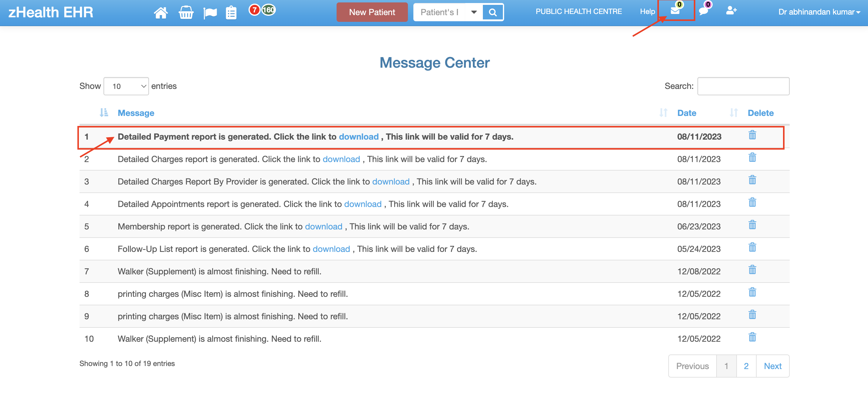This screenshot has width=868, height=400.
Task: Sort by the row number column icon
Action: coord(104,113)
